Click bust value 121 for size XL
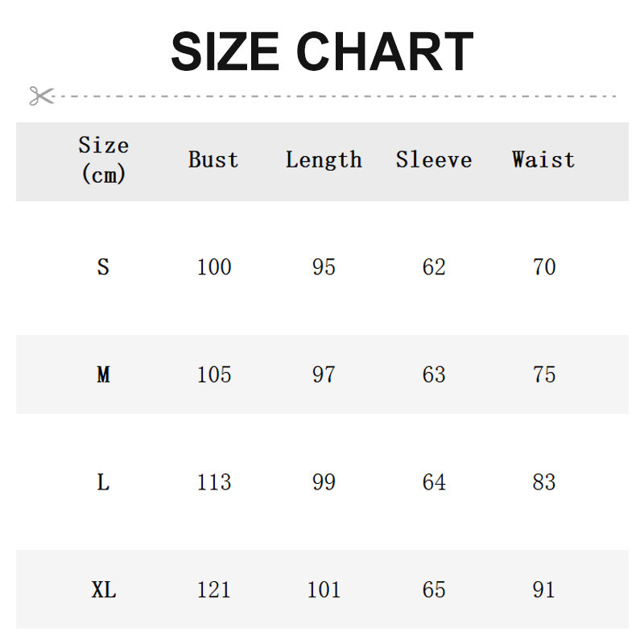644x644 pixels. pyautogui.click(x=214, y=590)
